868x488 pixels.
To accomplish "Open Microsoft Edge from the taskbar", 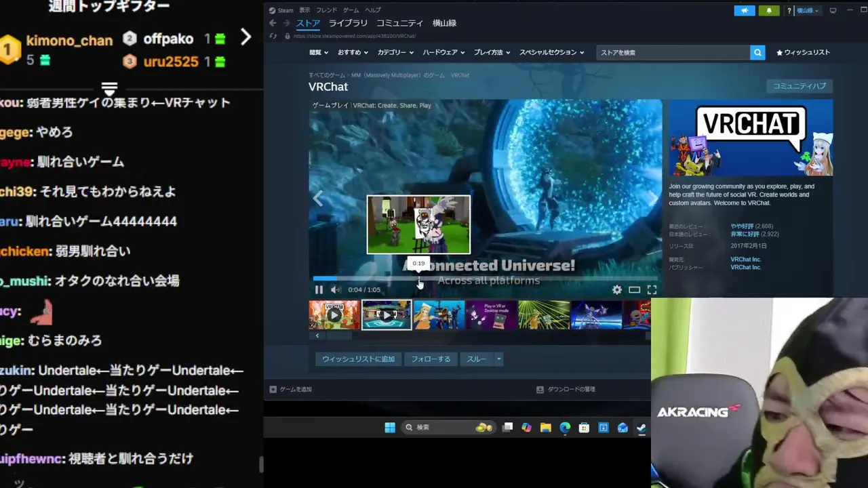I will pos(565,428).
